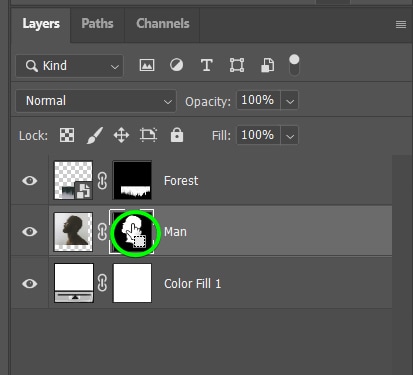Prevent artboard auto-nesting lock icon

148,135
